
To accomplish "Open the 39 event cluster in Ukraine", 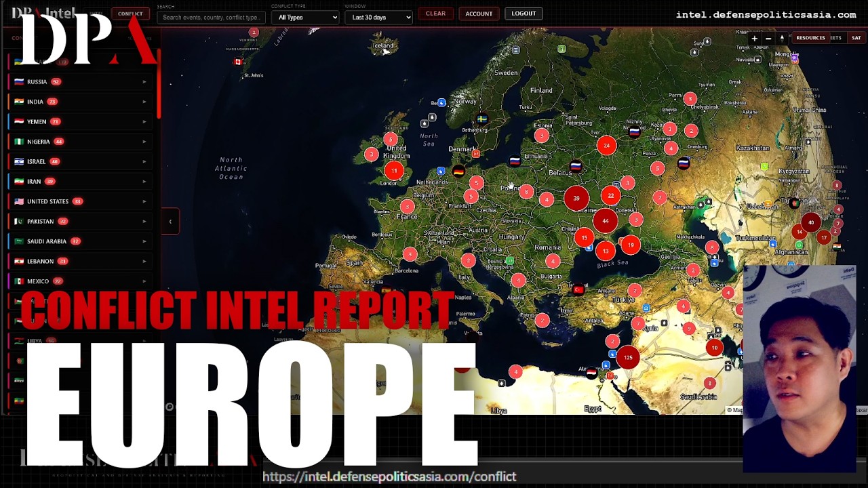I will tap(576, 199).
